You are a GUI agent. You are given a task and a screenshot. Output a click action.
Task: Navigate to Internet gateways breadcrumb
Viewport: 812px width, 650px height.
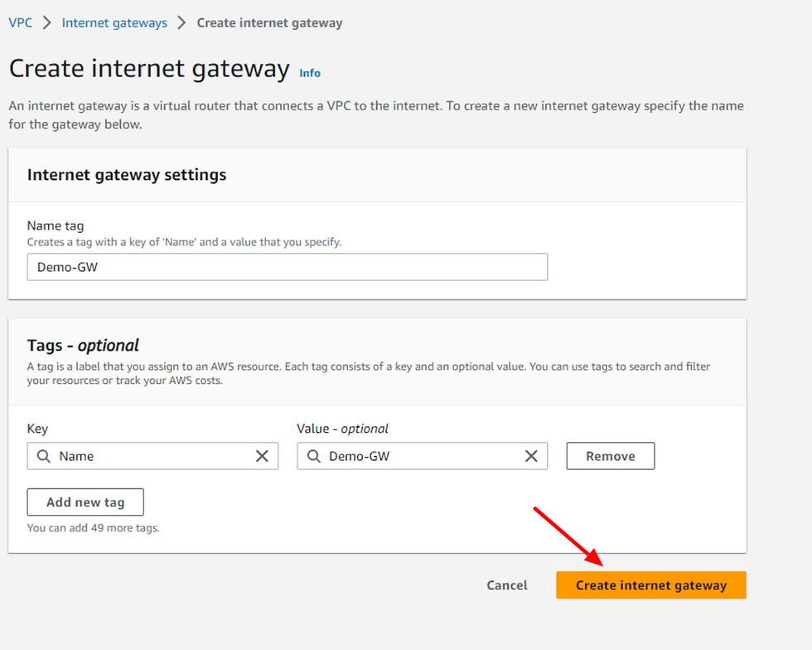click(114, 23)
